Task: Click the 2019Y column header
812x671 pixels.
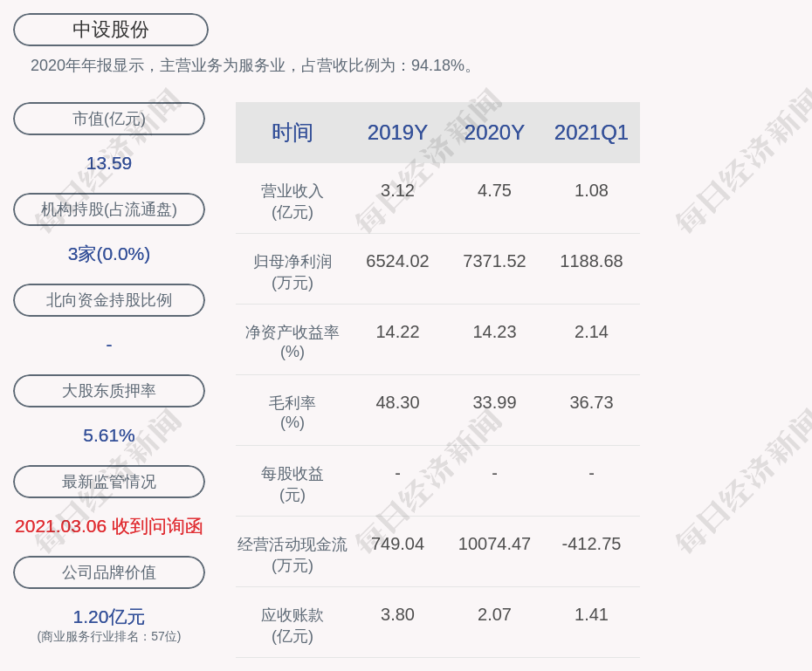Action: pyautogui.click(x=397, y=133)
